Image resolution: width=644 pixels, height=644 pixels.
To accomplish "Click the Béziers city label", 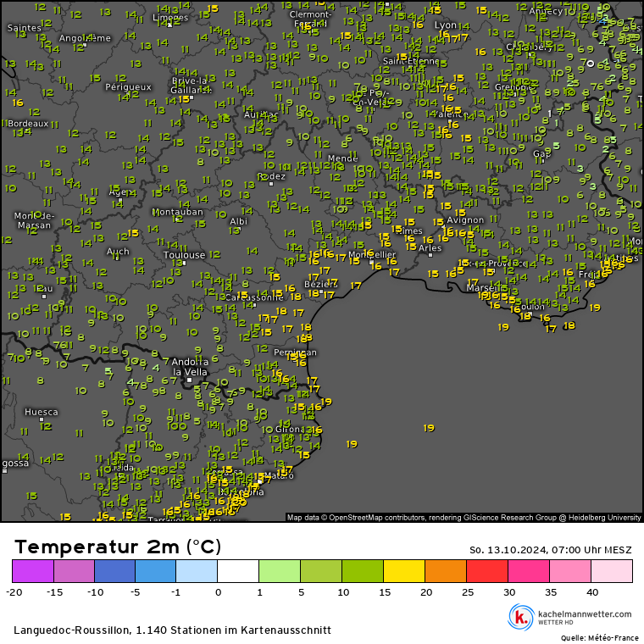I will click(x=321, y=284).
